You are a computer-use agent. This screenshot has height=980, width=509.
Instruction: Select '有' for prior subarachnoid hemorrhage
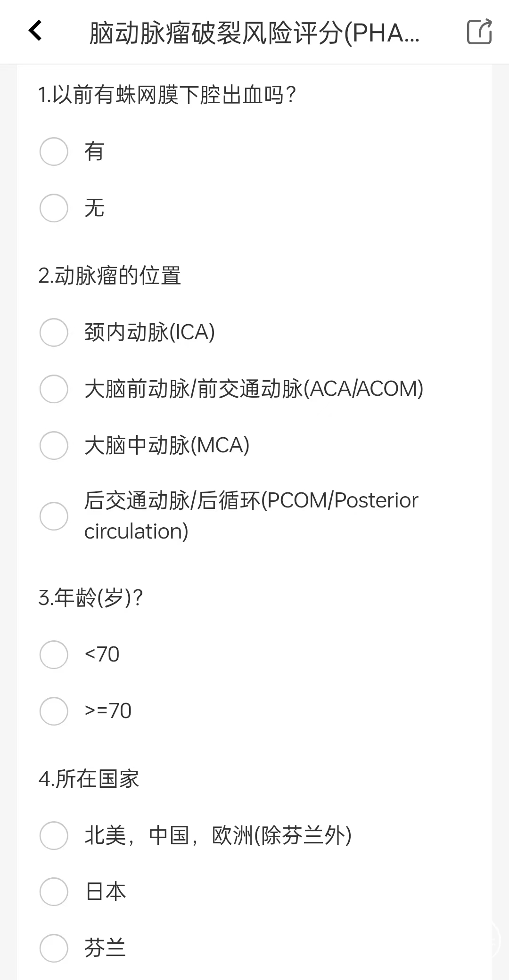(x=54, y=152)
